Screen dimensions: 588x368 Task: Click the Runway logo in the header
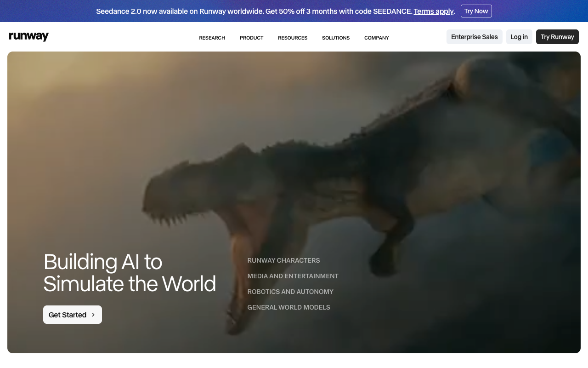28,37
